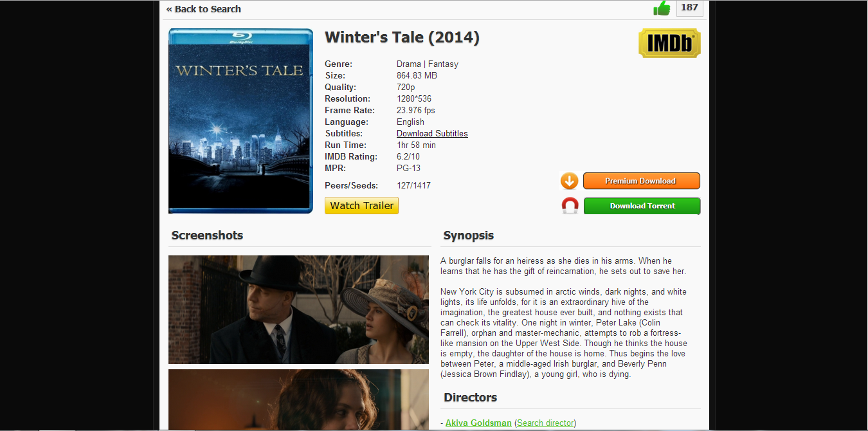Click the Premium Download button
Screen dimensions: 868x431
point(641,181)
